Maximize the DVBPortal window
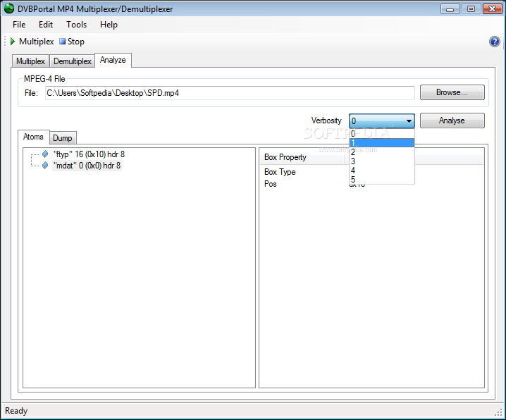Screen dimensions: 506x420 pos(471,9)
